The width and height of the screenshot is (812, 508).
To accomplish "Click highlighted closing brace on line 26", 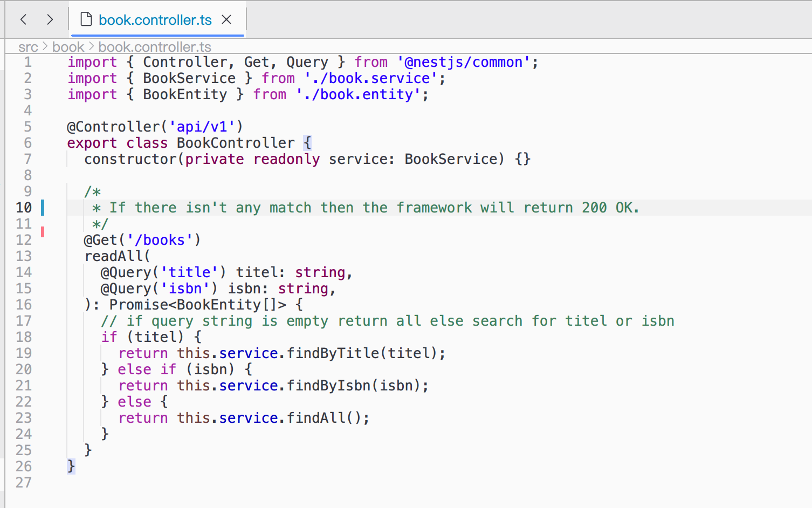I will 71,466.
